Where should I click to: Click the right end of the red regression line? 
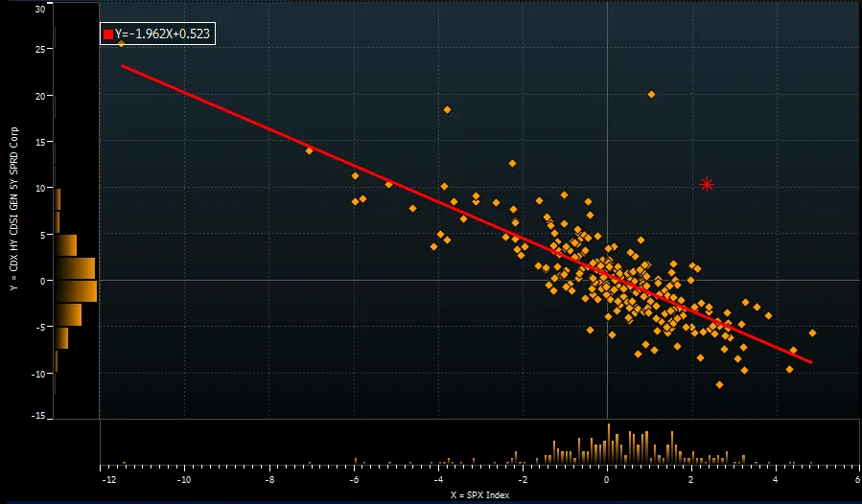pos(811,362)
